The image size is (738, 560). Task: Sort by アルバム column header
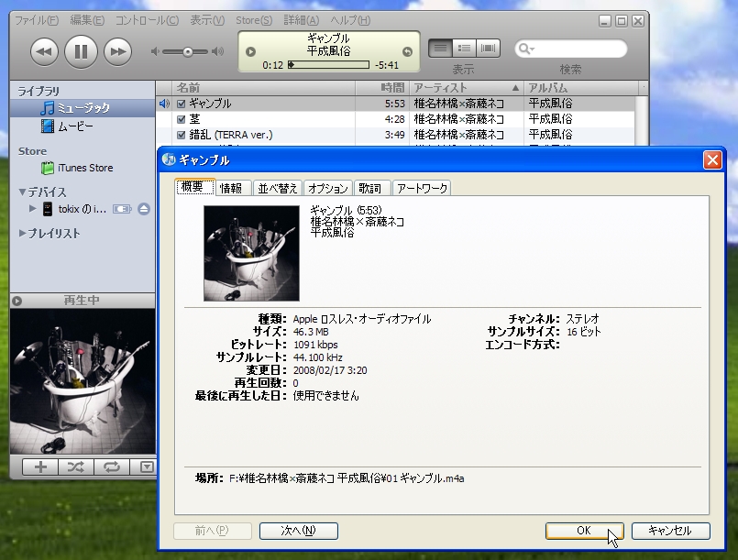pos(581,88)
